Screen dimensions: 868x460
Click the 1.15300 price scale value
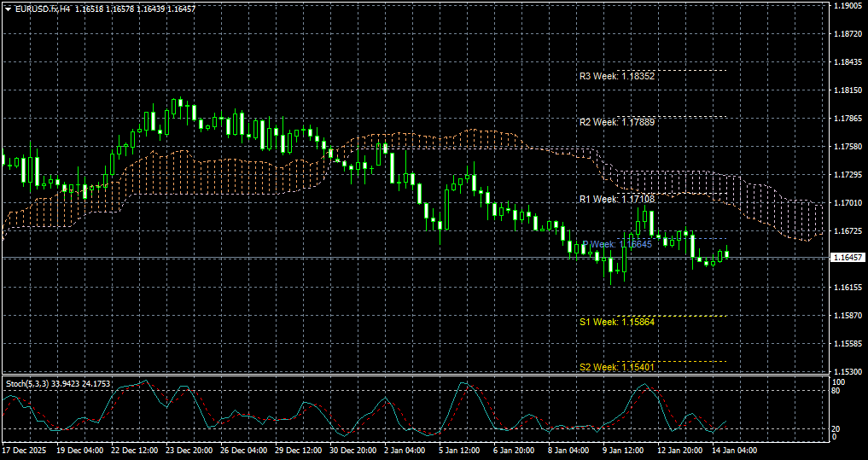coord(848,372)
